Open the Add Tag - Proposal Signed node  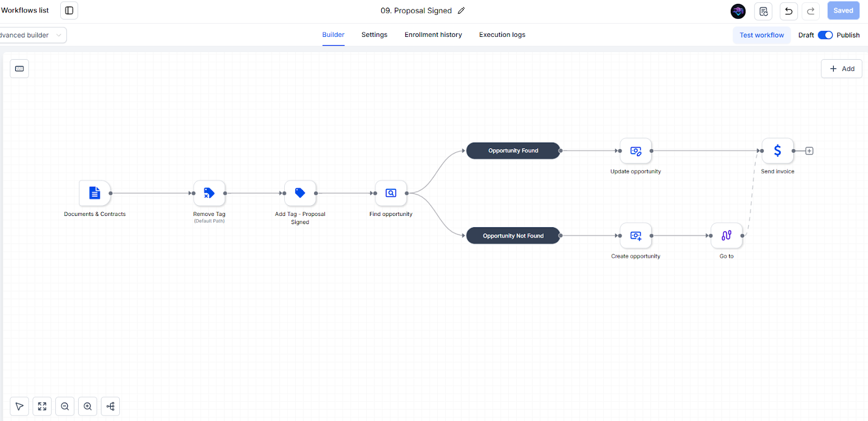[x=300, y=193]
